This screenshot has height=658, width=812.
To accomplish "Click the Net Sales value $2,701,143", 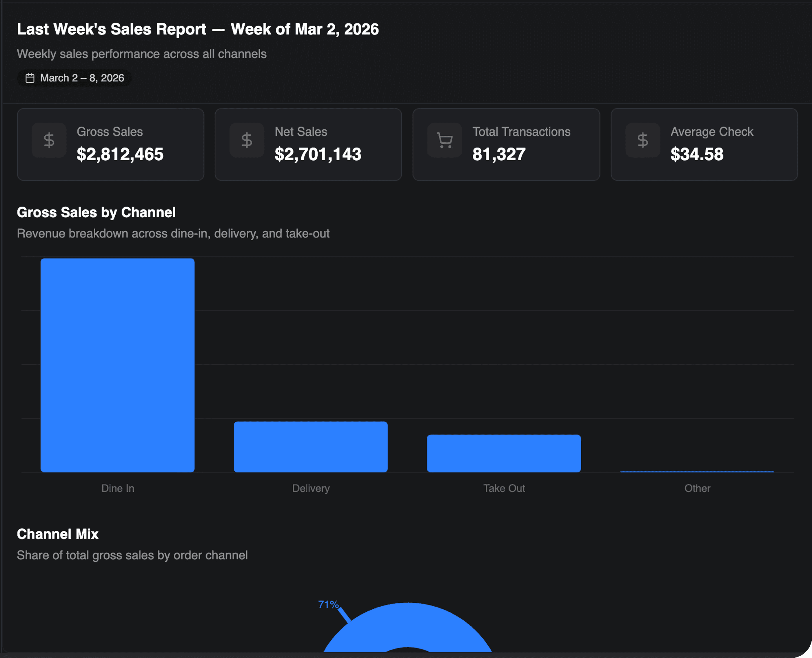I will coord(318,154).
